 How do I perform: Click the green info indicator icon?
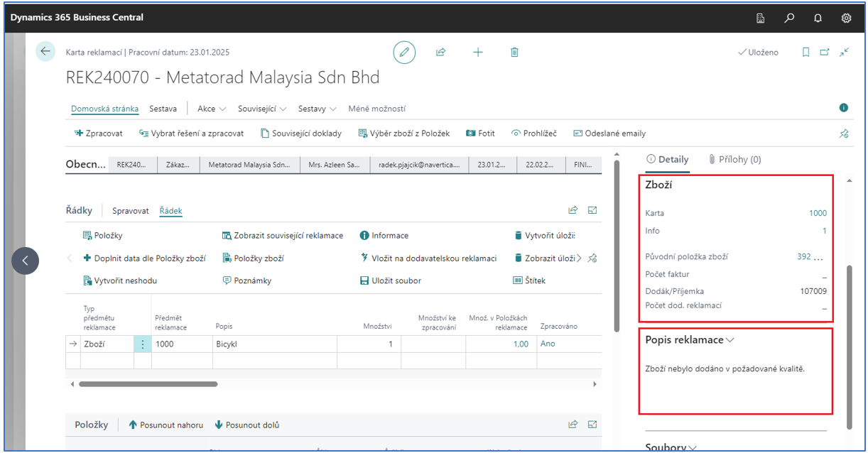(x=844, y=108)
